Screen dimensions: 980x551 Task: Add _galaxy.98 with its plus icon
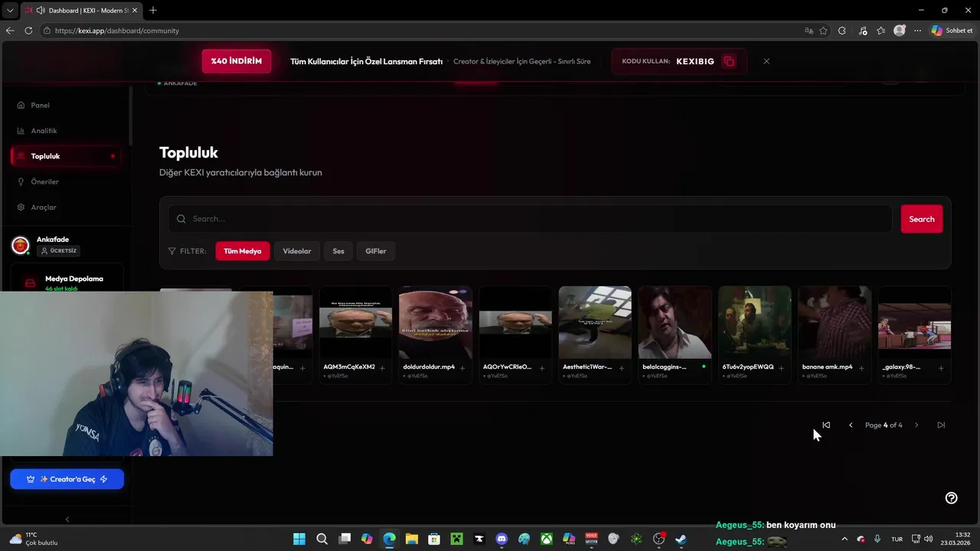click(940, 368)
